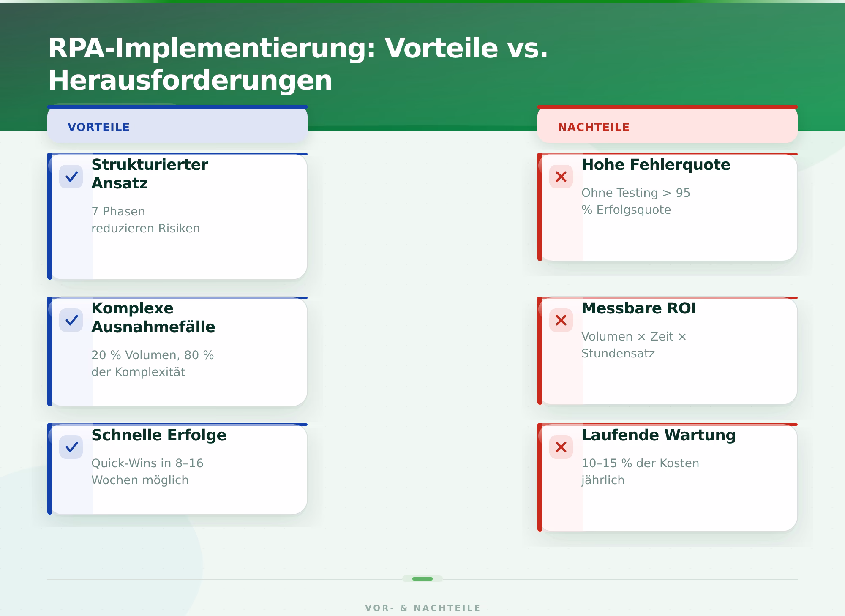Click the Messbare ROI card title
This screenshot has height=616, width=845.
pos(639,308)
